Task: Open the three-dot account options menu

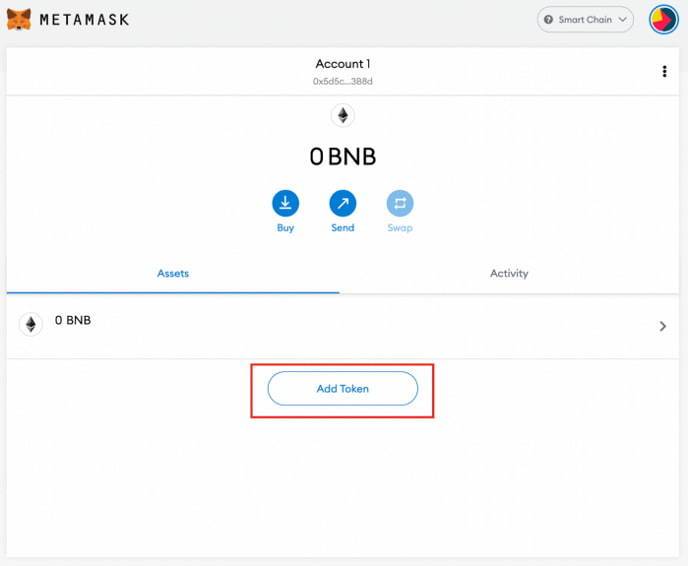Action: tap(664, 72)
